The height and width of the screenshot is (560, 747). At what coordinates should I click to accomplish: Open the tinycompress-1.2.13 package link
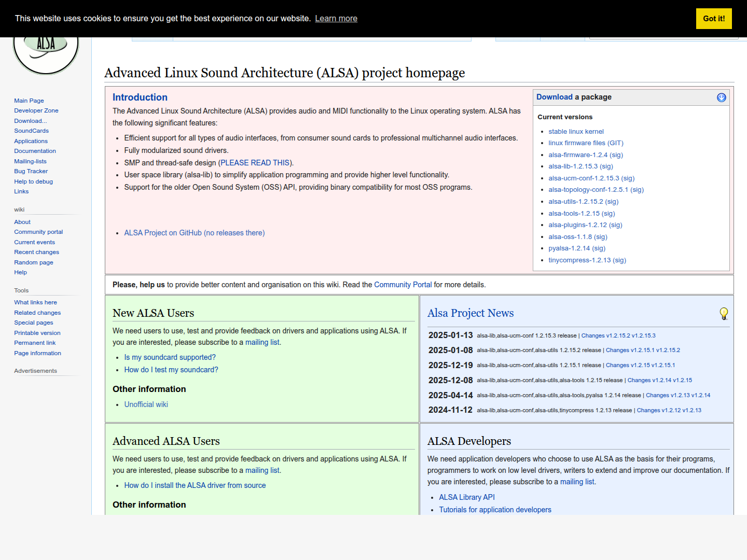(579, 260)
